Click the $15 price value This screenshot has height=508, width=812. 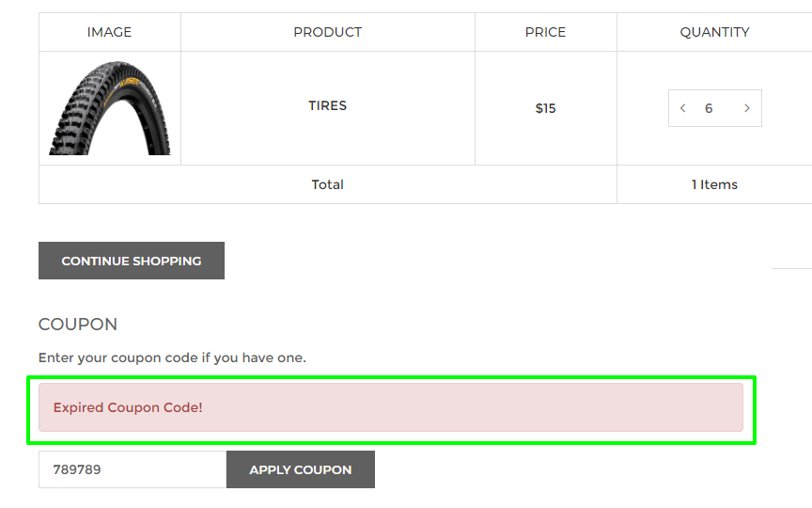pyautogui.click(x=545, y=108)
